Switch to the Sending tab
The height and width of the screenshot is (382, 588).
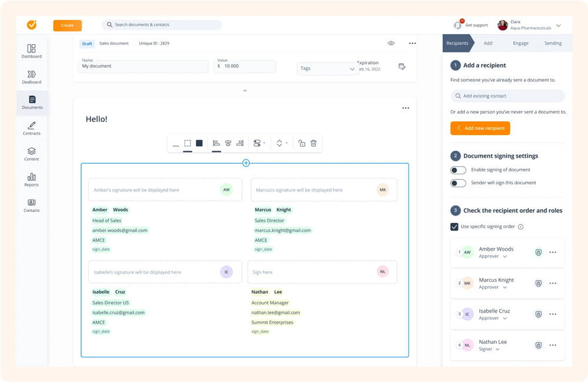(x=553, y=44)
